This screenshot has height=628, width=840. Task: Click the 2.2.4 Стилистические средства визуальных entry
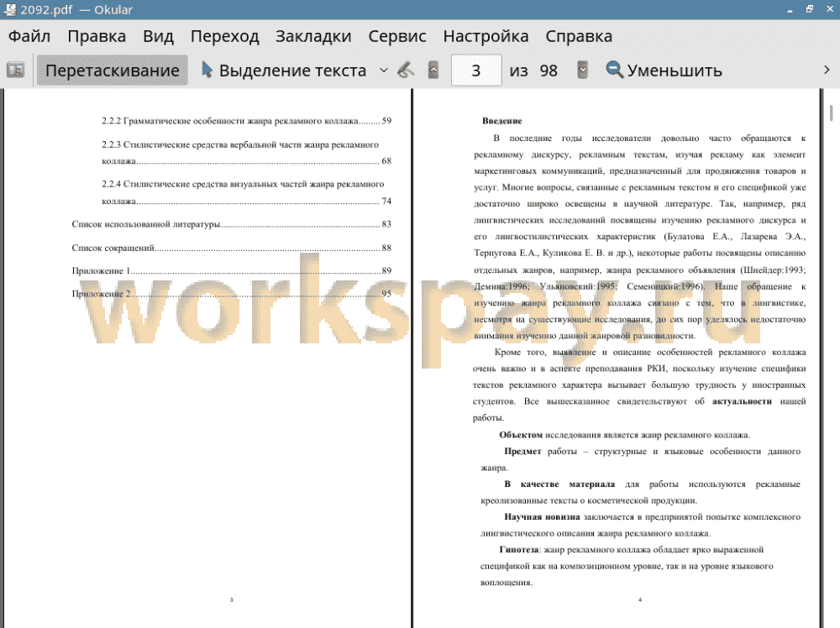click(x=246, y=192)
